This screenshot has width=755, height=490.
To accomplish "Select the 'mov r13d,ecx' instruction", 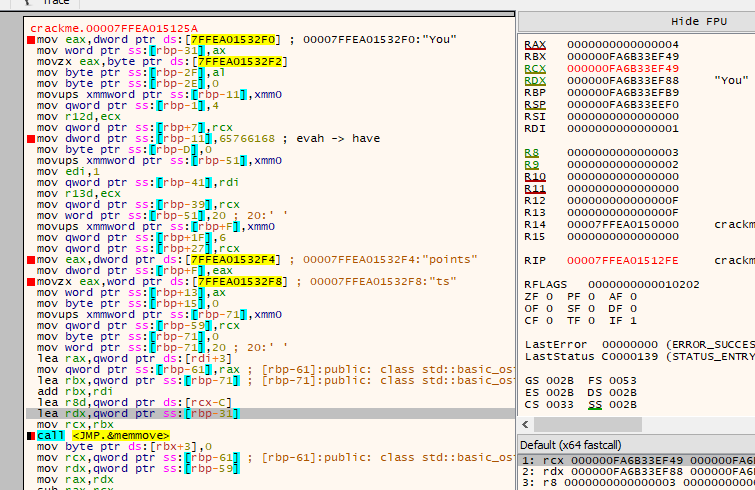I will [x=79, y=194].
